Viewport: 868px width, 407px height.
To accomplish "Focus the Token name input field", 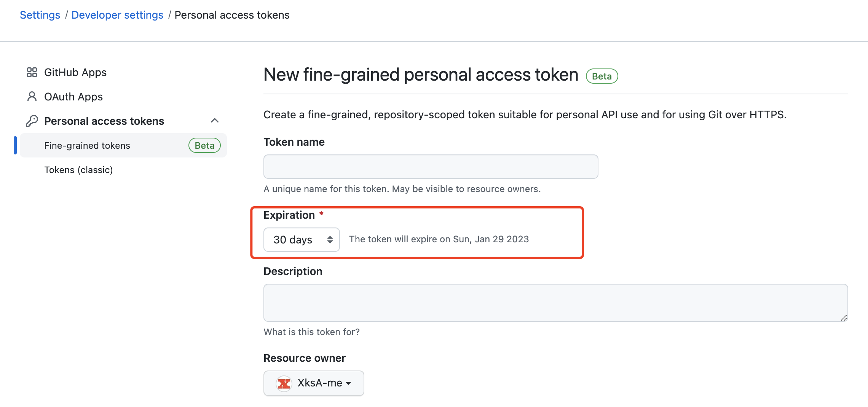I will 430,167.
